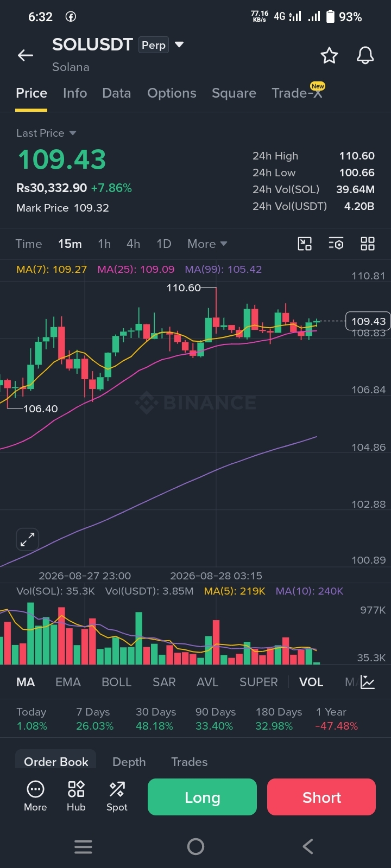This screenshot has height=868, width=391.
Task: Select the 1h chart interval
Action: [104, 244]
